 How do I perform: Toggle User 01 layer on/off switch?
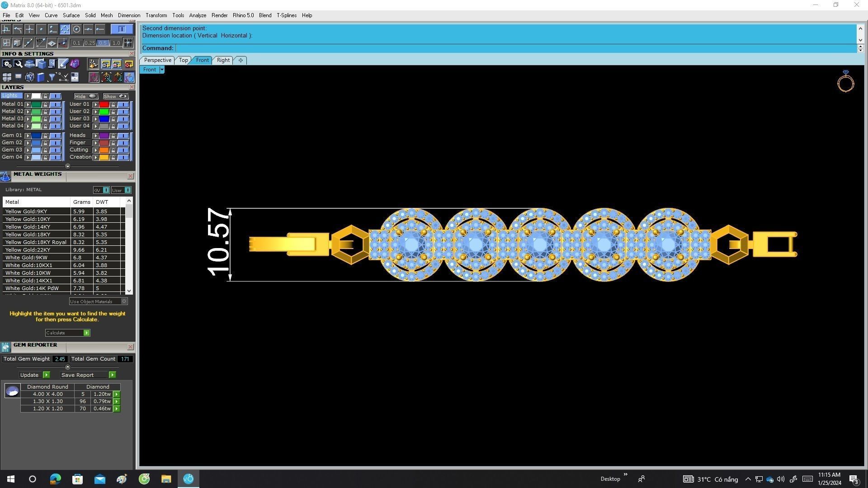click(x=123, y=104)
